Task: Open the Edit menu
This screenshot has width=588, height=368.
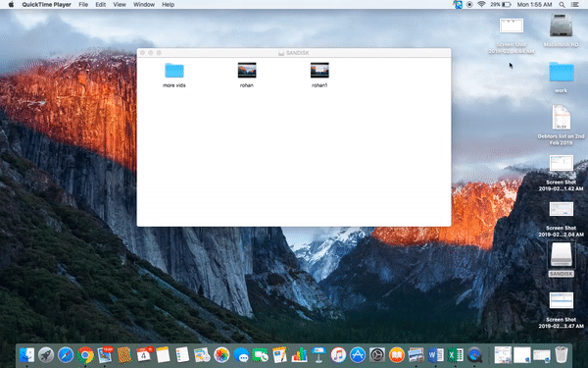Action: pos(101,5)
